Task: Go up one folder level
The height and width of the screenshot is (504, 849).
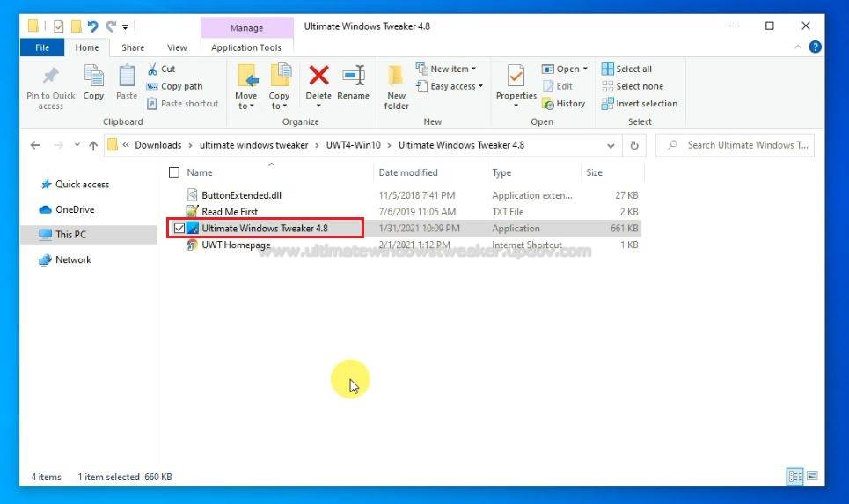Action: (x=93, y=145)
